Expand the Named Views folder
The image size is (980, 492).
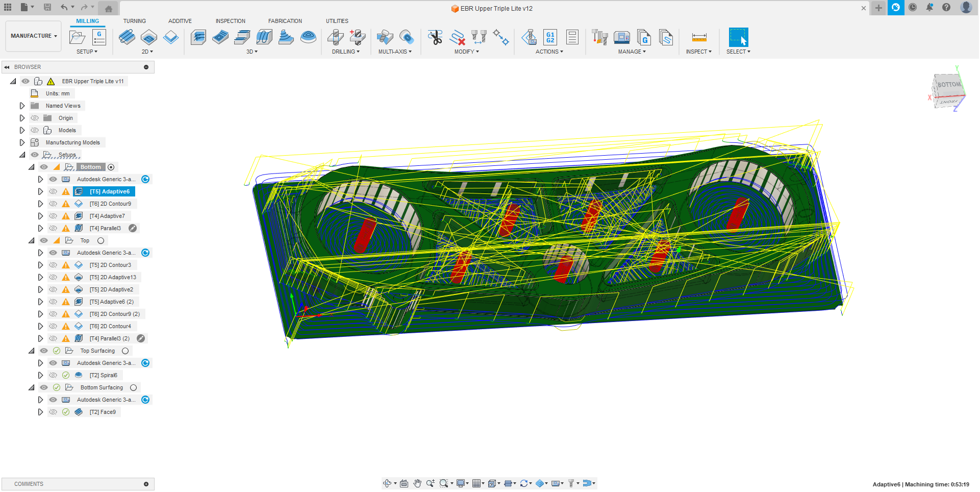click(22, 106)
